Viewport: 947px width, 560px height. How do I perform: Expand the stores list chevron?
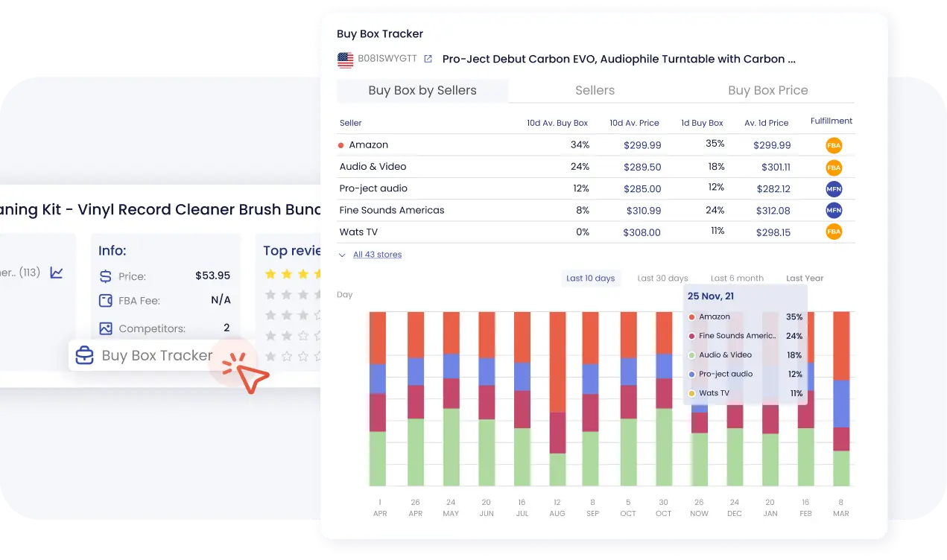coord(342,255)
